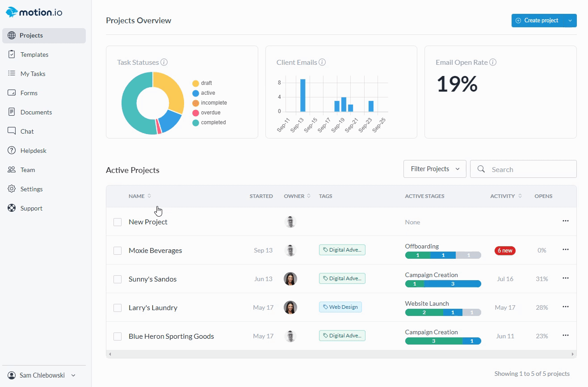The width and height of the screenshot is (588, 387).
Task: Click the Sunny's Sandos owner avatar
Action: pos(290,279)
